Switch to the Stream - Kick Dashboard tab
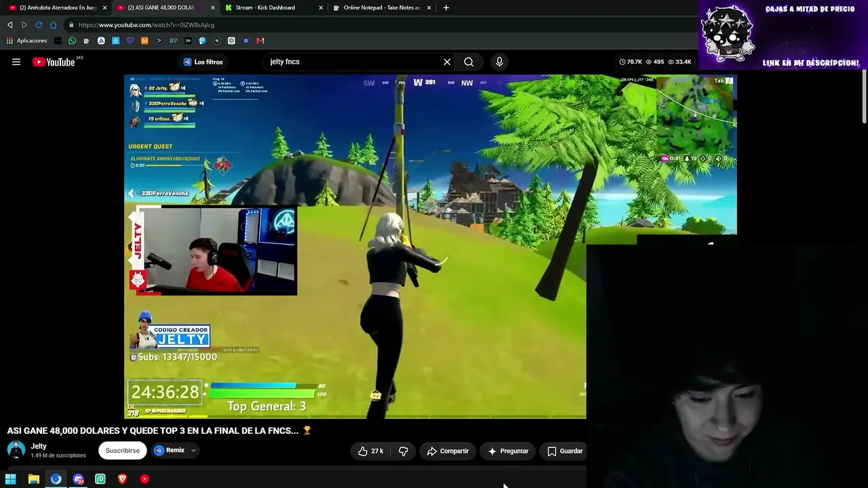Viewport: 868px width, 488px height. click(x=274, y=7)
